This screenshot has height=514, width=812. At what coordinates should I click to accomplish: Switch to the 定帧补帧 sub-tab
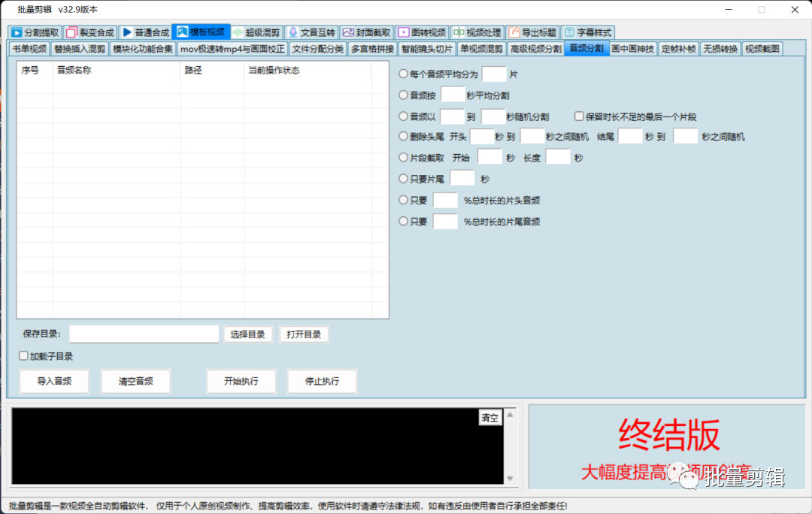[x=678, y=49]
